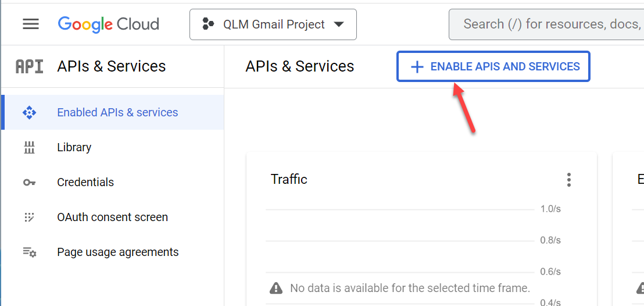Click the project hexagon icon in selector

[x=208, y=24]
